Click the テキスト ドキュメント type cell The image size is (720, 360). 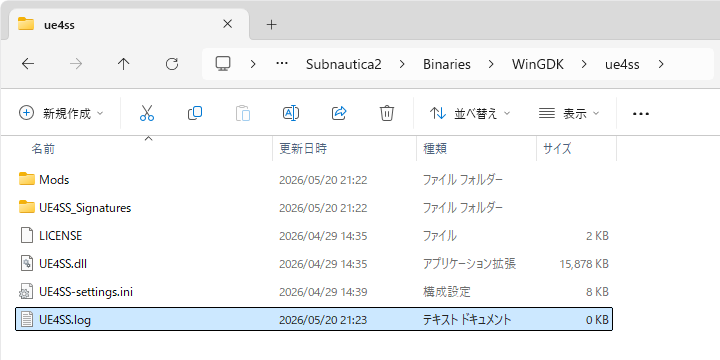coord(467,320)
